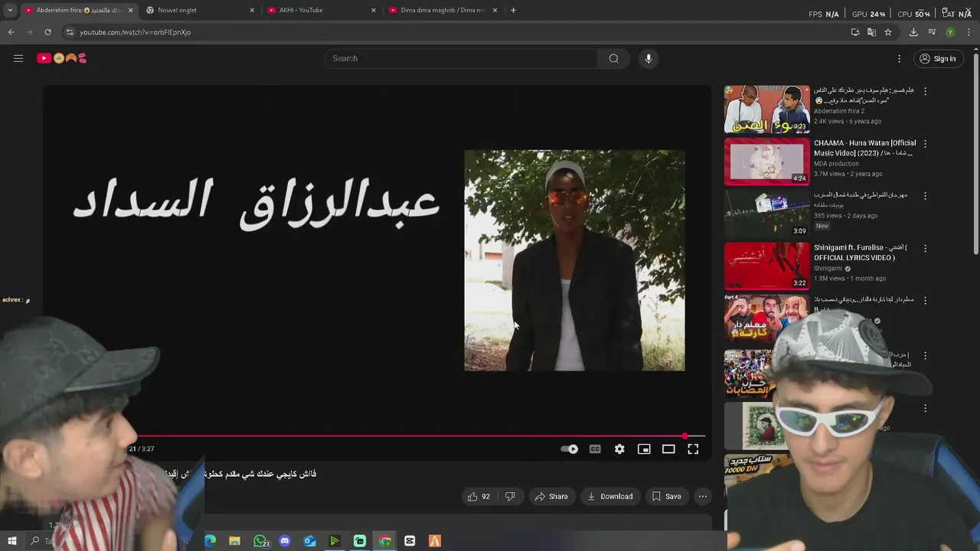Open the green Y profile avatar
The height and width of the screenshot is (551, 980).
pyautogui.click(x=950, y=32)
